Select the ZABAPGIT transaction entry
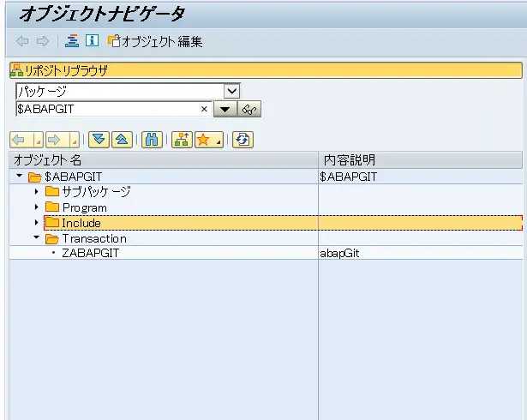Image resolution: width=527 pixels, height=420 pixels. tap(91, 253)
